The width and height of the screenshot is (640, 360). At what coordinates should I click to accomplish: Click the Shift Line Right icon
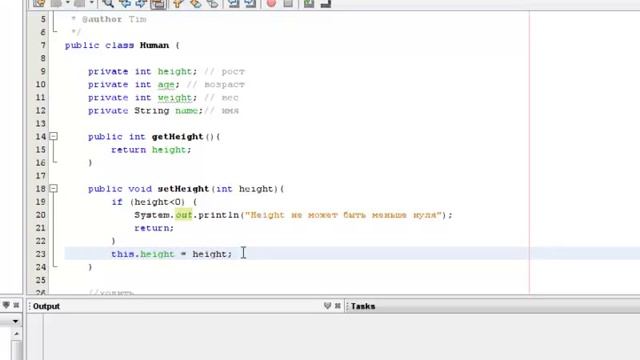(250, 4)
